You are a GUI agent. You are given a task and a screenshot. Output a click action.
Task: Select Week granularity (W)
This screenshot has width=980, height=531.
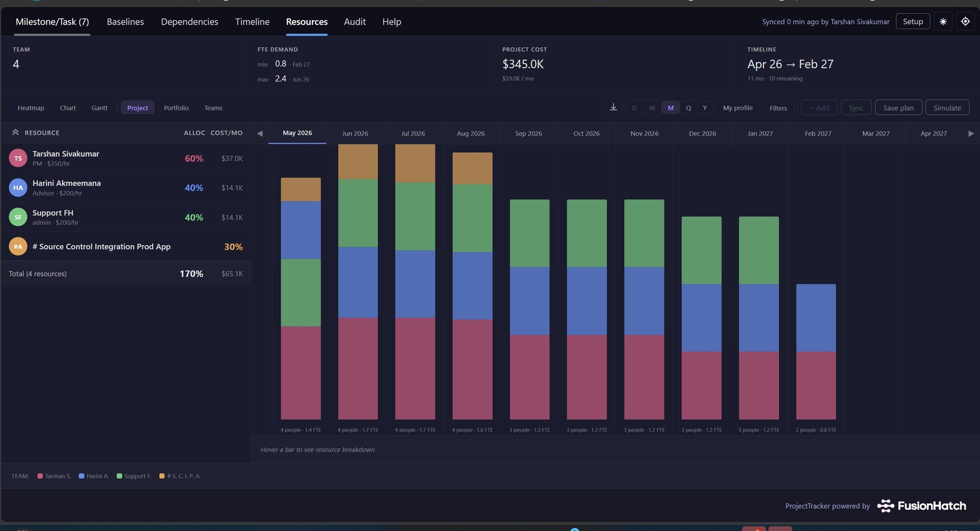point(652,108)
